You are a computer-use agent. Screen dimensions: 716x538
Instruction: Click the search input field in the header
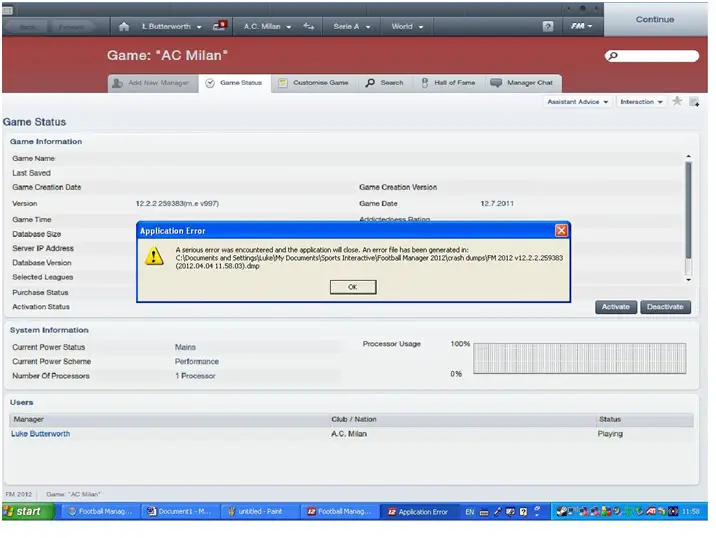pos(652,56)
